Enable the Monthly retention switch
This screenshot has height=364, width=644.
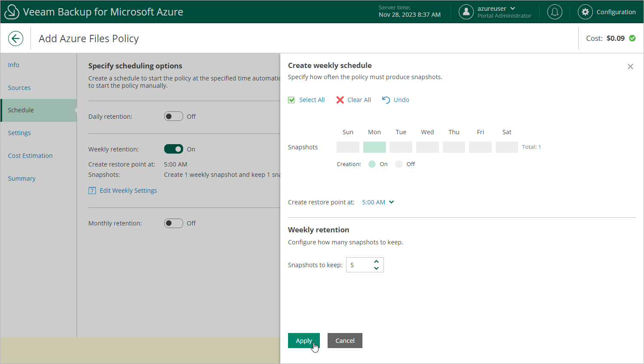point(174,223)
